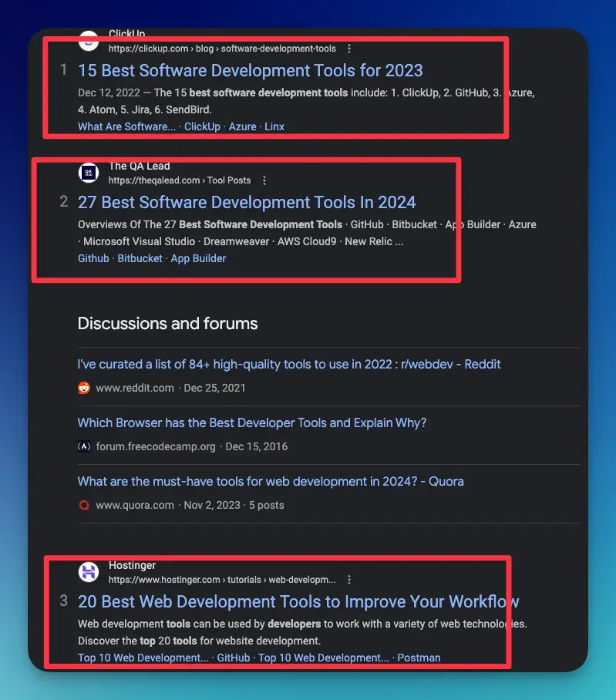616x700 pixels.
Task: Click the hostinger.com tutorials URL breadcrumb
Action: click(222, 580)
